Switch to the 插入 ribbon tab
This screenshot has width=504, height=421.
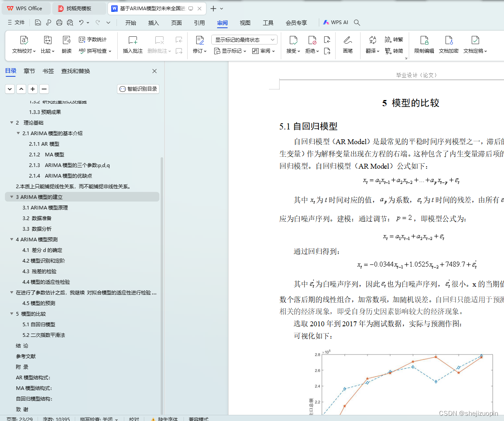154,23
